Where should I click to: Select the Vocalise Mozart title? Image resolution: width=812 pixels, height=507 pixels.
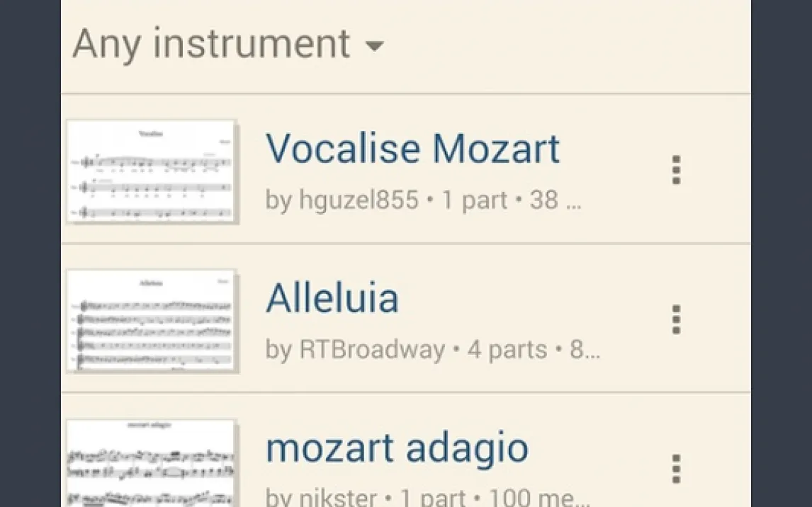click(x=412, y=149)
